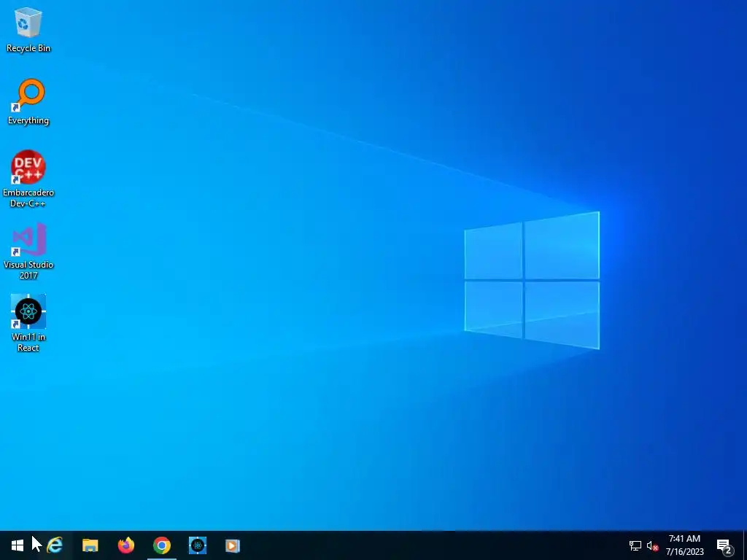Open the clock showing 7:41 AM
This screenshot has width=747, height=560.
pos(684,545)
